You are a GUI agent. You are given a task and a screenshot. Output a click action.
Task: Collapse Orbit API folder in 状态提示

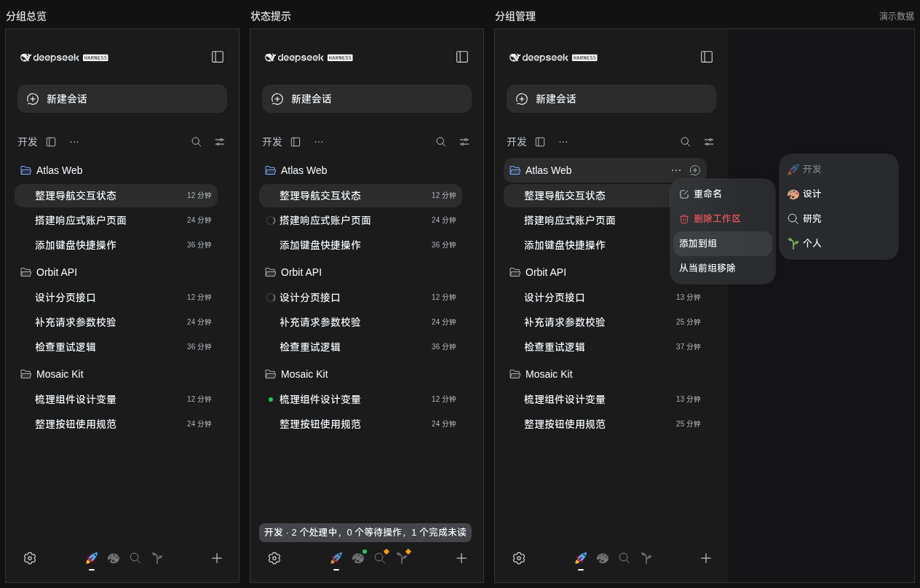271,272
